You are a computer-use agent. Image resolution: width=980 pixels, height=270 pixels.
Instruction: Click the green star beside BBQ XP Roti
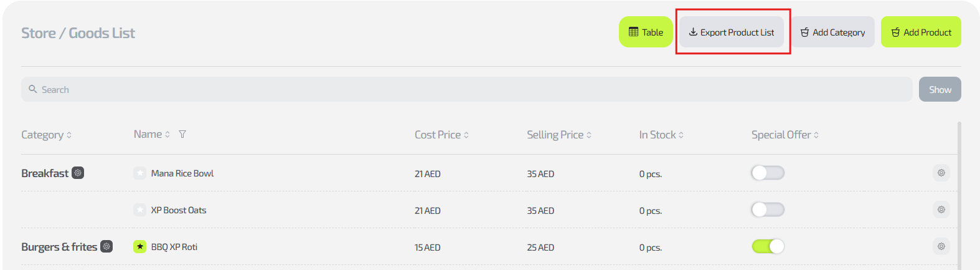[140, 247]
